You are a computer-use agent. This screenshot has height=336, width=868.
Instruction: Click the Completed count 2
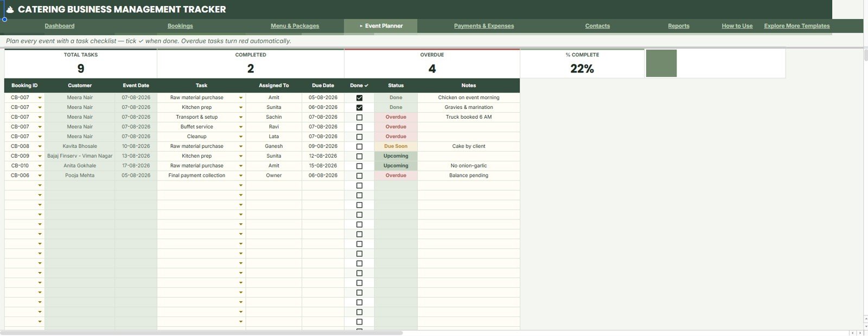pyautogui.click(x=251, y=69)
